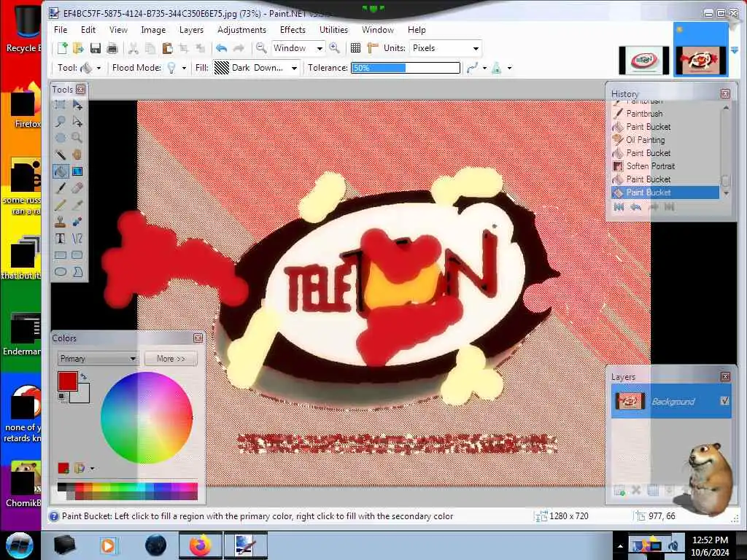Open the Primary color selector dropdown
This screenshot has height=560, width=747.
(x=98, y=359)
